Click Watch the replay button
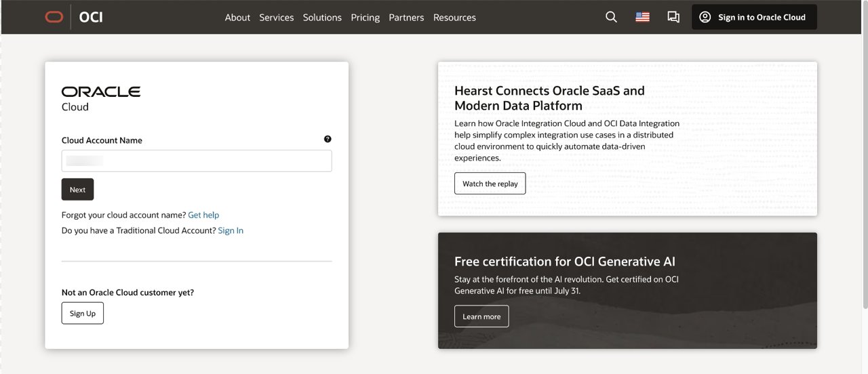Viewport: 868px width, 374px height. (x=490, y=184)
